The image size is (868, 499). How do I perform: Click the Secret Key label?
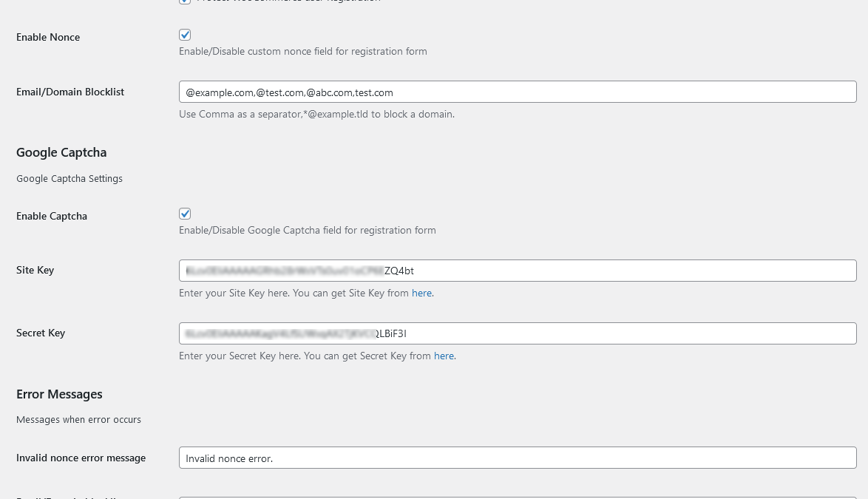(41, 333)
